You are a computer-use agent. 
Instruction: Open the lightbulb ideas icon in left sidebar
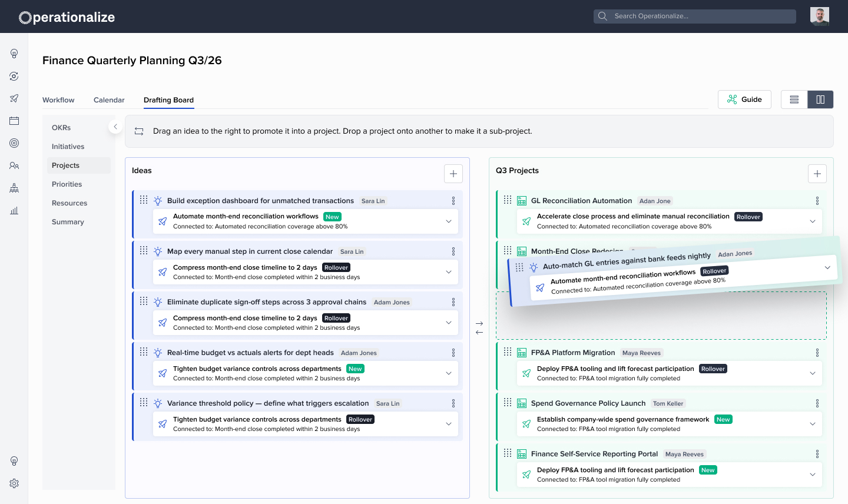pos(14,54)
